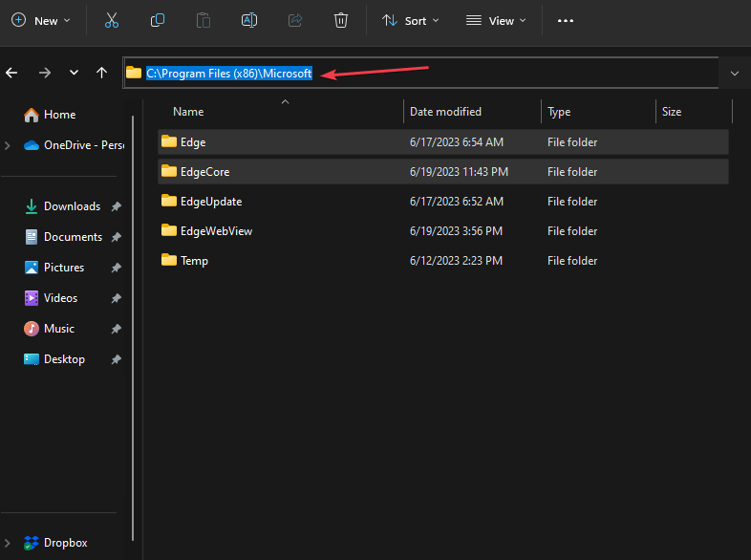Open recent locations chevron near navigation arrows

pyautogui.click(x=74, y=73)
